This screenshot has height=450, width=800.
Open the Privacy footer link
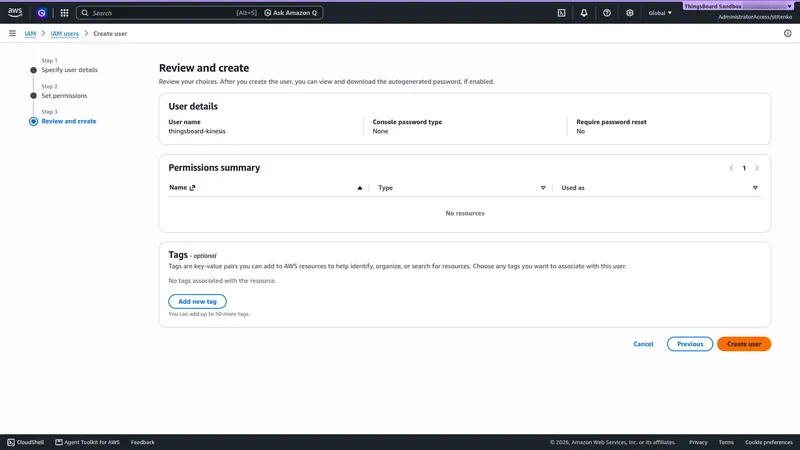coord(698,442)
